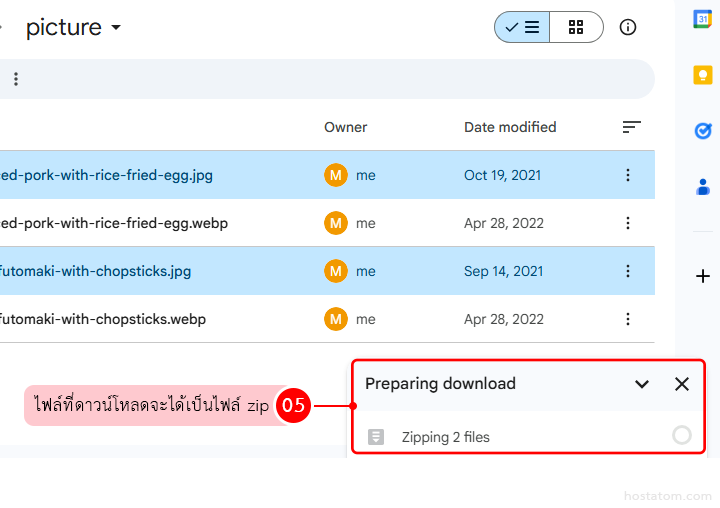The image size is (720, 508).
Task: Click the Zipping 2 files entry
Action: coord(528,436)
